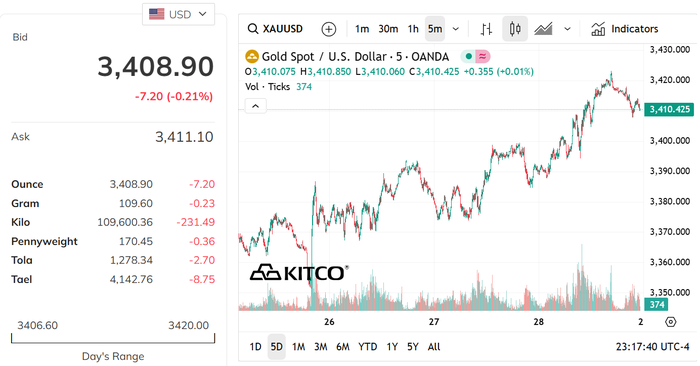Open the Indicators panel
Image resolution: width=700 pixels, height=366 pixels.
[625, 29]
